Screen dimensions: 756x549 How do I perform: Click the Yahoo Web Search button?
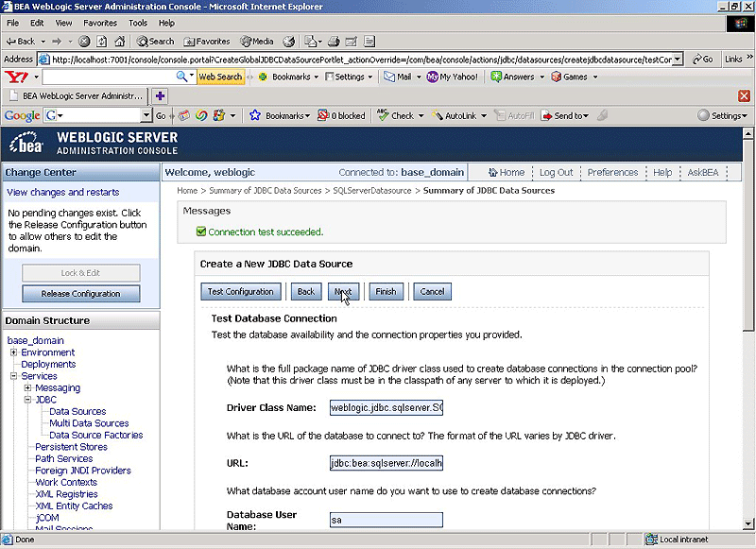click(220, 77)
